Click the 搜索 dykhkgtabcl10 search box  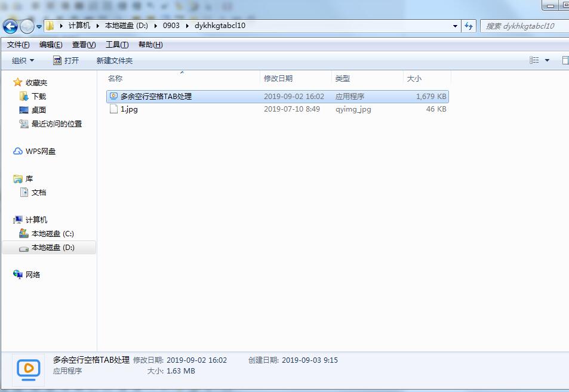524,26
